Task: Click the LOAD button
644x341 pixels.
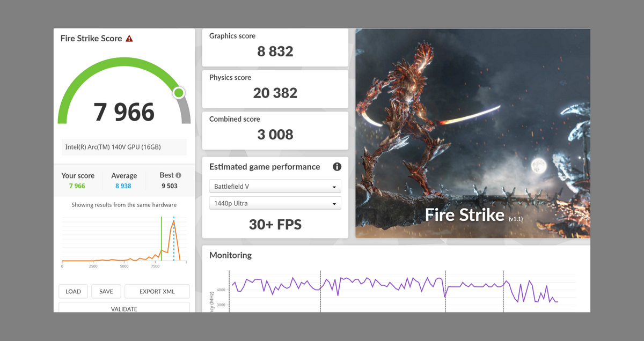Action: [73, 292]
